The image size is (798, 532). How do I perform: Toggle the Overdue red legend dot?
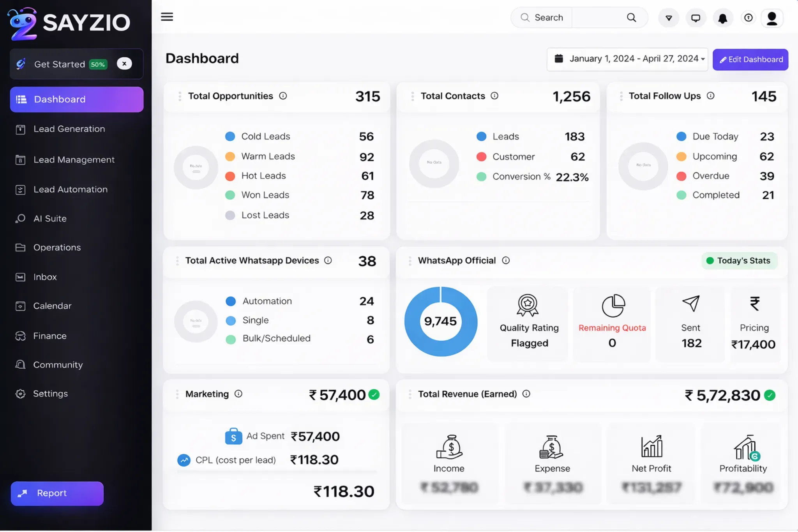click(x=681, y=176)
